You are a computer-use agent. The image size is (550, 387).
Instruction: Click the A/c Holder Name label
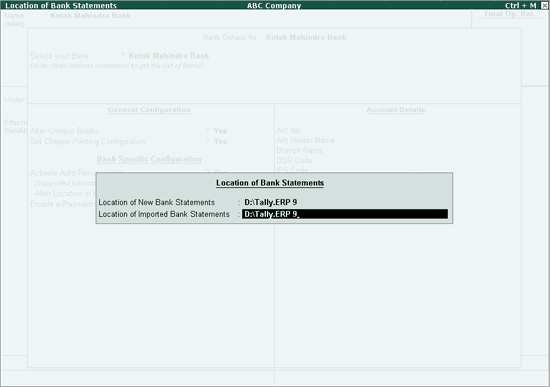tap(306, 140)
